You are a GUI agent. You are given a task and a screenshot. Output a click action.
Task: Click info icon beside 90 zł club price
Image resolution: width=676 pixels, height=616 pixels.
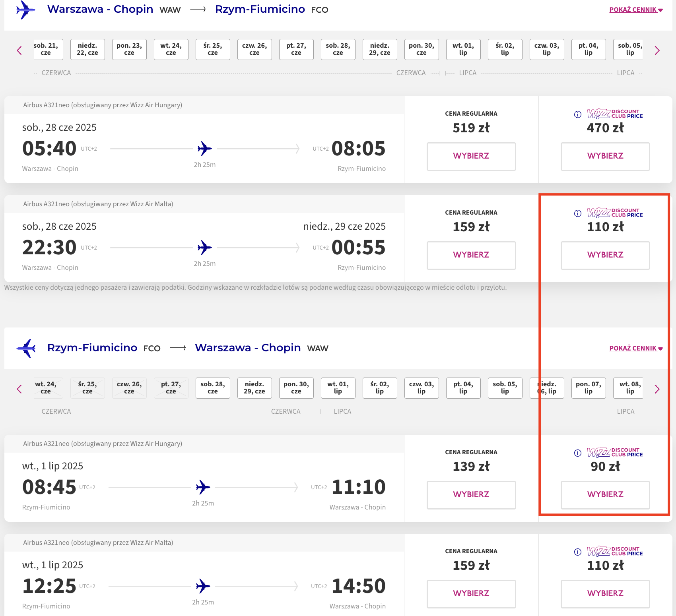pos(578,453)
